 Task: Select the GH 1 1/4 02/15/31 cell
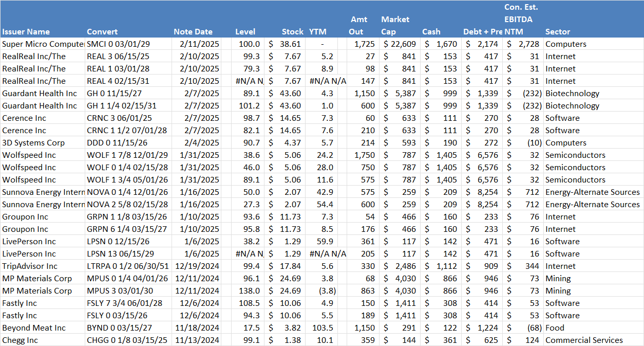click(127, 106)
